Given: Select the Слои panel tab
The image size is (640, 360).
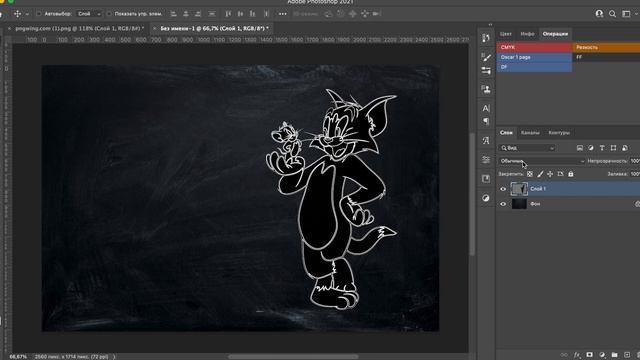Looking at the screenshot, I should click(x=506, y=133).
